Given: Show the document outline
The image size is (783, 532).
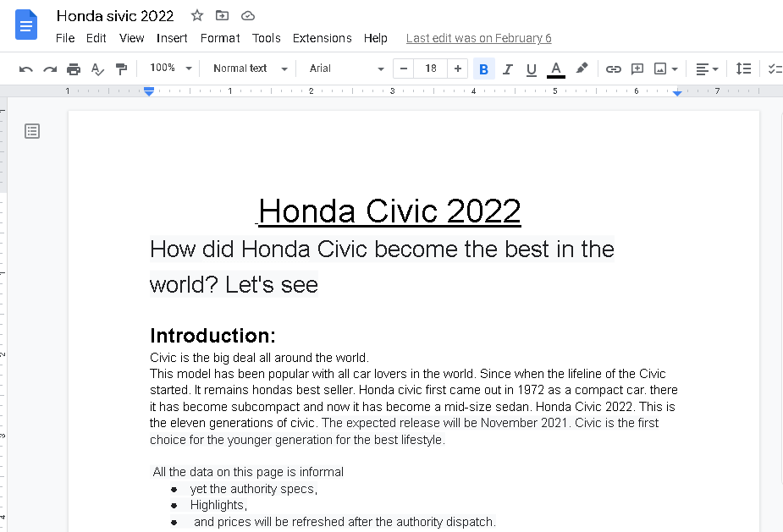Looking at the screenshot, I should click(32, 131).
